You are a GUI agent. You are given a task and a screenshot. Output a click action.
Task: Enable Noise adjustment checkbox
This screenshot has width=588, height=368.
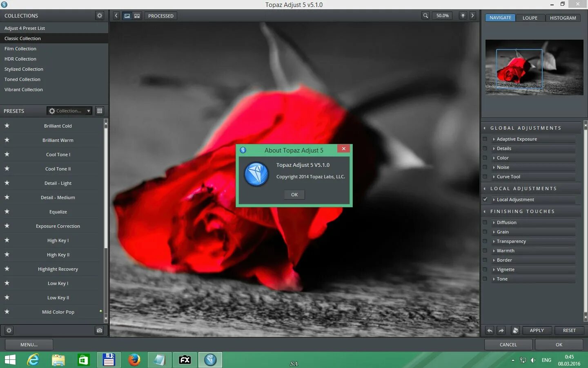tap(485, 167)
